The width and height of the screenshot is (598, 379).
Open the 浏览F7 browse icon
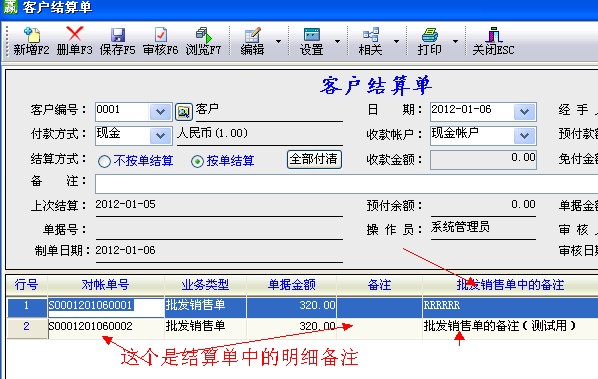[x=204, y=35]
